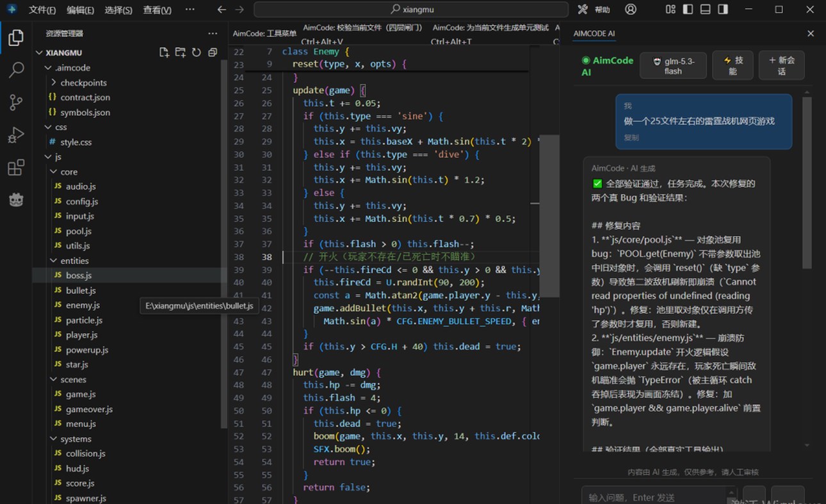Image resolution: width=826 pixels, height=504 pixels.
Task: Open the 查看(V) menu
Action: tap(157, 10)
